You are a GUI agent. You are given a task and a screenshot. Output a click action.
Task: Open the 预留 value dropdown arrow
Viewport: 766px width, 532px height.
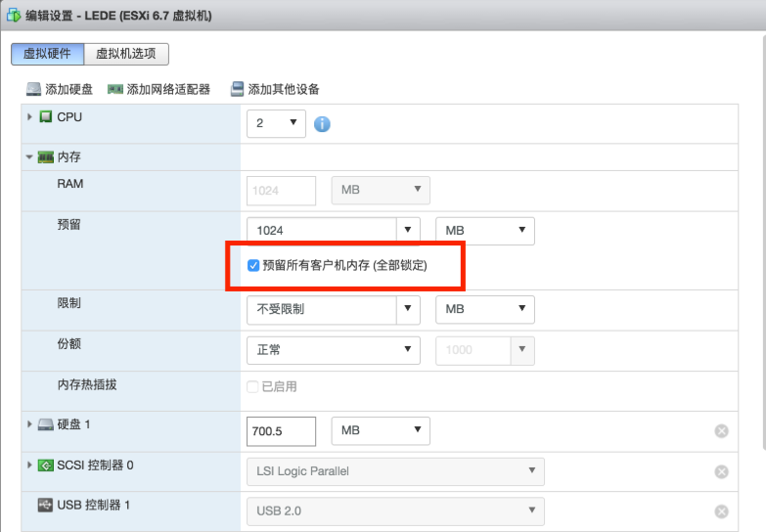pos(408,231)
